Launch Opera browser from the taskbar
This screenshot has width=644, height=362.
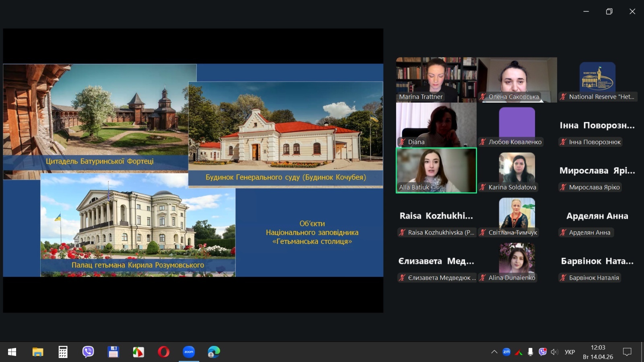coord(163,352)
